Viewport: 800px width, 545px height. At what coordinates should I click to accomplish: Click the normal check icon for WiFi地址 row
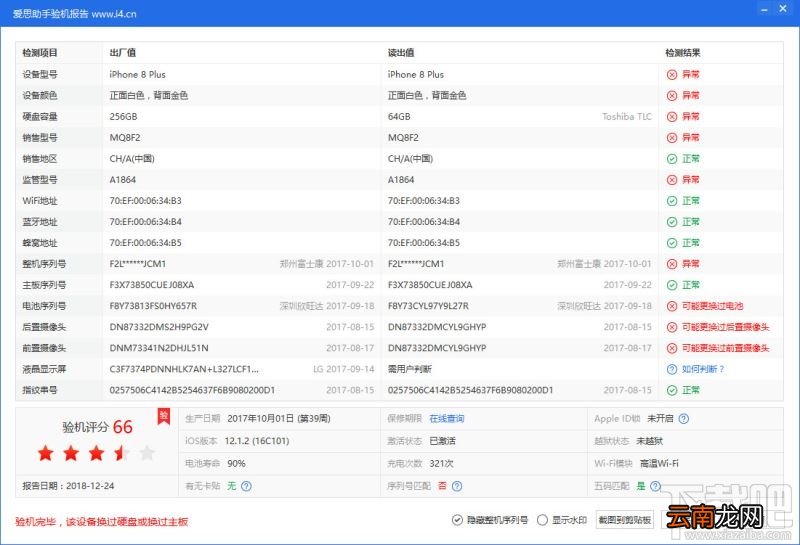click(x=672, y=201)
